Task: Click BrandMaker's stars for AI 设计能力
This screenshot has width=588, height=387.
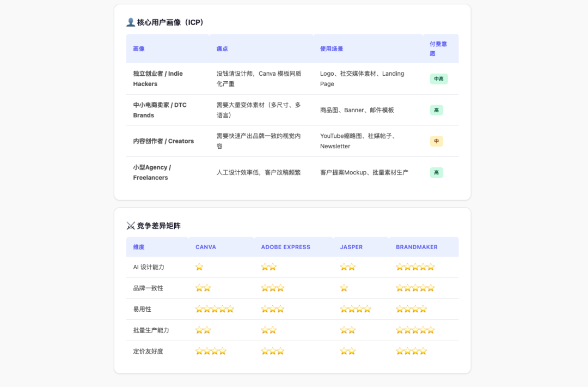Action: [415, 267]
